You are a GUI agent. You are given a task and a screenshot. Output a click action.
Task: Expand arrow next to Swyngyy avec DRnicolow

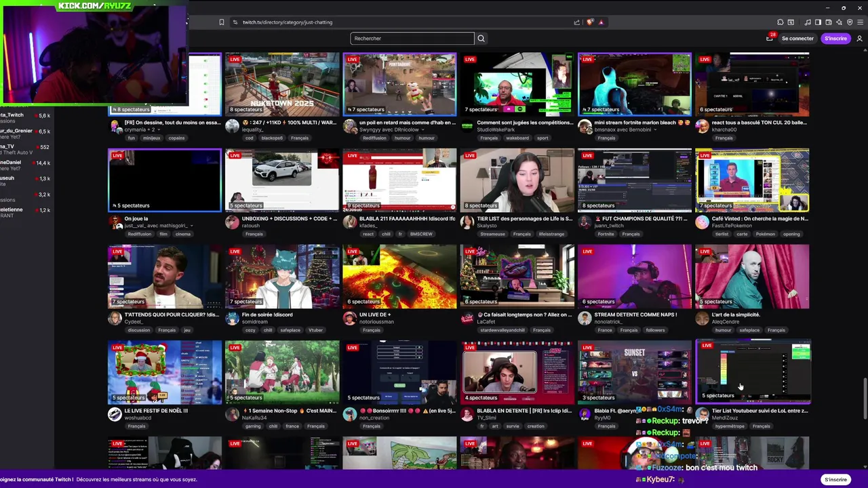pyautogui.click(x=423, y=129)
